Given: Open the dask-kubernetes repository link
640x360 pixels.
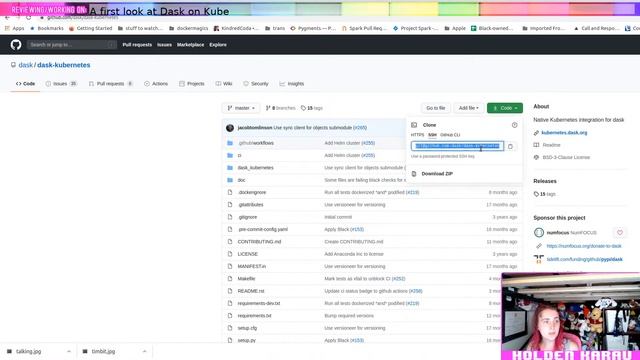Looking at the screenshot, I should pyautogui.click(x=64, y=65).
